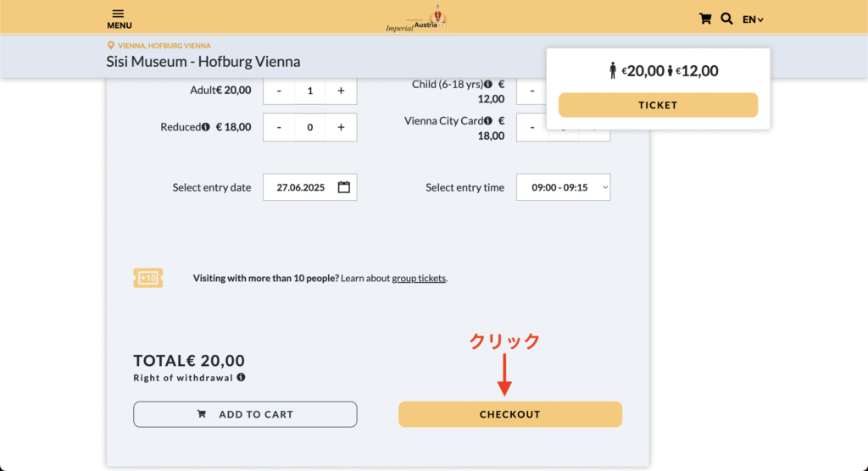Open the shopping cart icon in header

pos(704,19)
